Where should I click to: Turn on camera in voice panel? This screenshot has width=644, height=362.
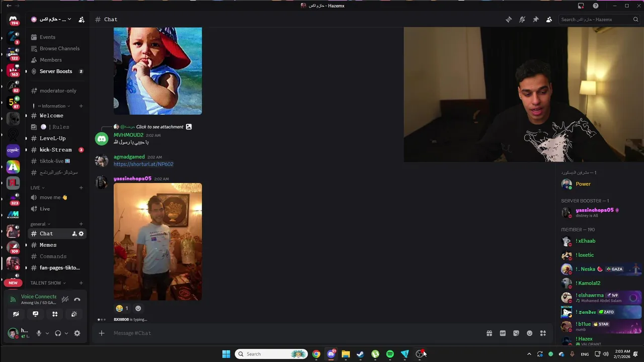click(16, 314)
